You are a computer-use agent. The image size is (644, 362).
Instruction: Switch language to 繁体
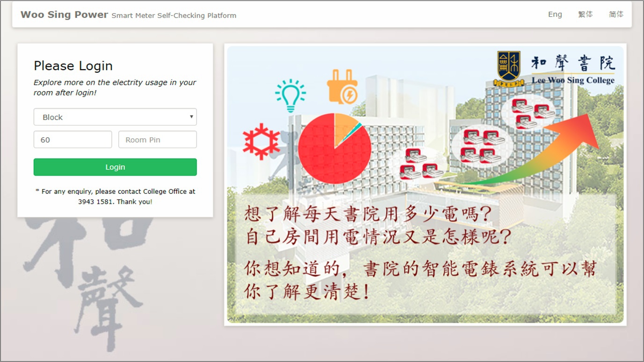585,14
